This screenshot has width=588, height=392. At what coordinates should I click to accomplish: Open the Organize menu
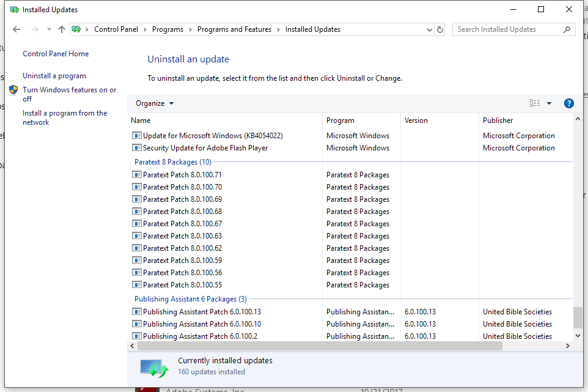(x=155, y=103)
